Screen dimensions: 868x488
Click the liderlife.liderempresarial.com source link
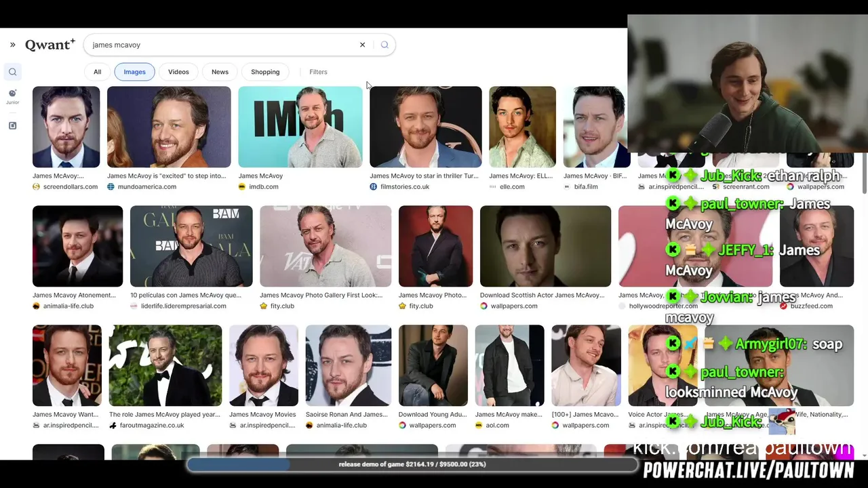[184, 306]
